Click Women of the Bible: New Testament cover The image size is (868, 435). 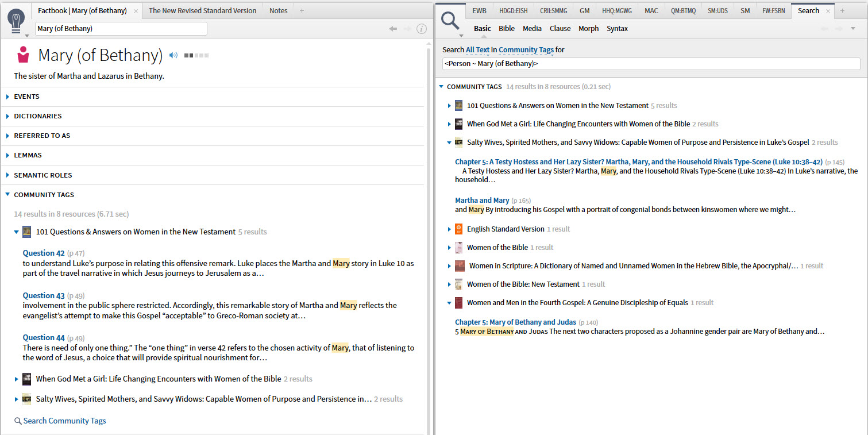point(458,284)
